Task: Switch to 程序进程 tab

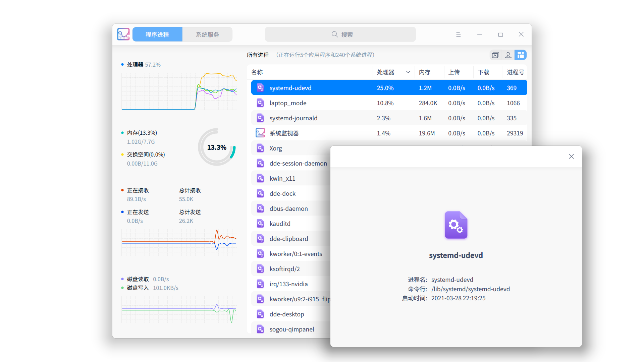Action: [157, 35]
